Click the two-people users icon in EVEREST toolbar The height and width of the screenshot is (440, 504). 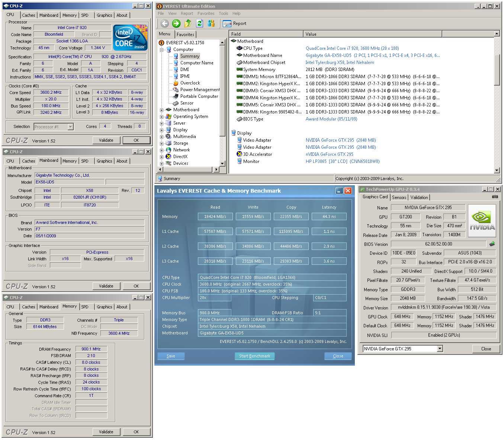pyautogui.click(x=211, y=23)
